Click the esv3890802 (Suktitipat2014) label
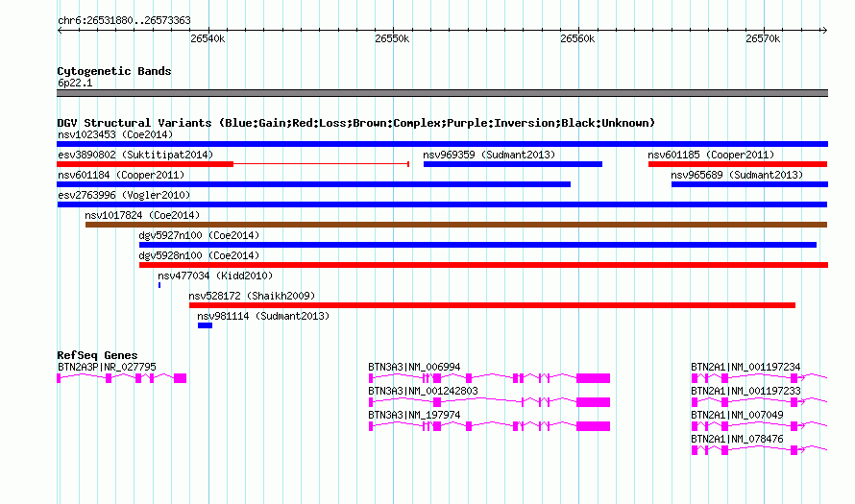 coord(135,155)
